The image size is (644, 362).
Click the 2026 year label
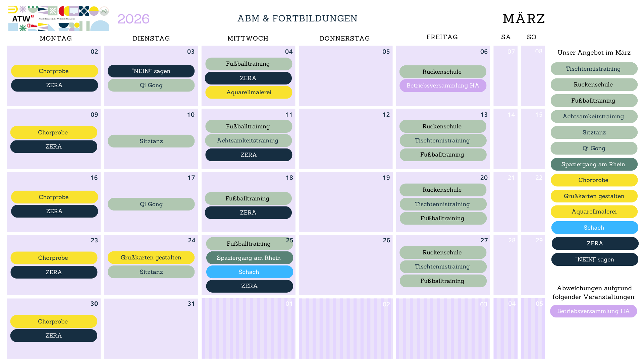coord(133,19)
